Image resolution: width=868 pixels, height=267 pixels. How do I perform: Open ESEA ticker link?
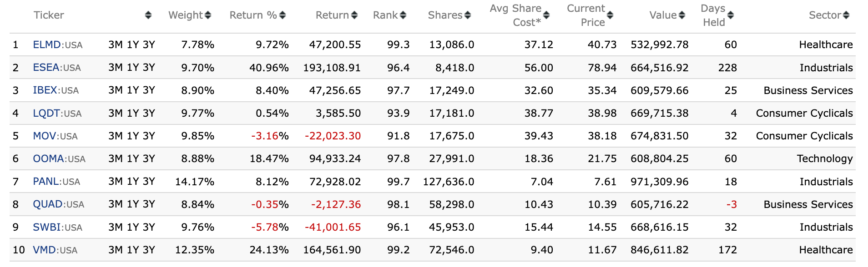point(46,68)
